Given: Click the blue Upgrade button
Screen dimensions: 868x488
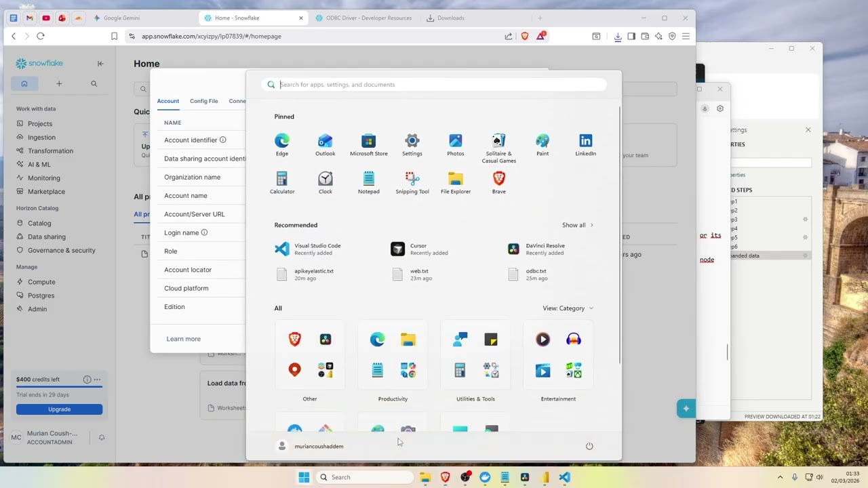Looking at the screenshot, I should (59, 409).
